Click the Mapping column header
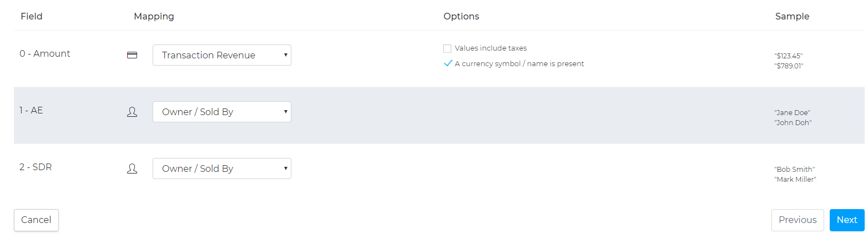868x238 pixels. (154, 16)
